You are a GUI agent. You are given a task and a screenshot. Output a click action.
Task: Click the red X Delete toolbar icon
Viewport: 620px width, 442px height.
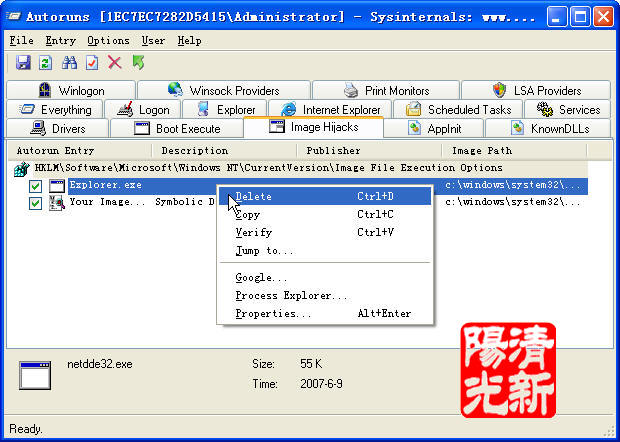point(115,62)
